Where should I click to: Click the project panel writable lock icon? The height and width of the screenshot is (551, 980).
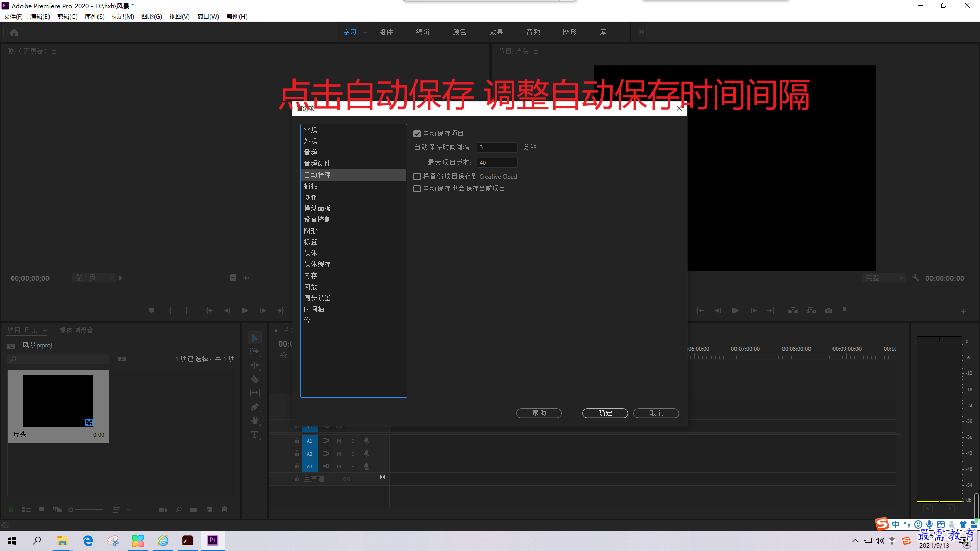[11, 510]
